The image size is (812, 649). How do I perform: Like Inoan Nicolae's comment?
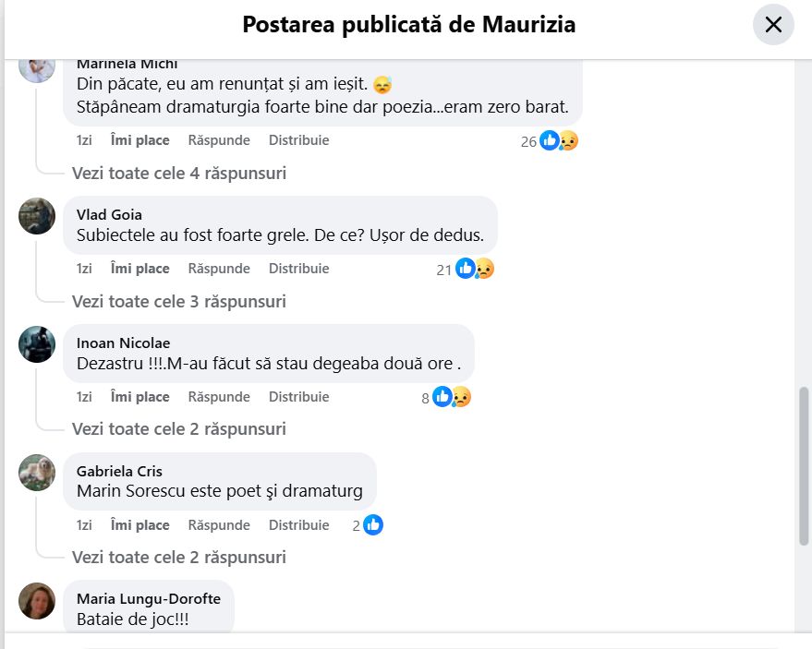tap(139, 397)
